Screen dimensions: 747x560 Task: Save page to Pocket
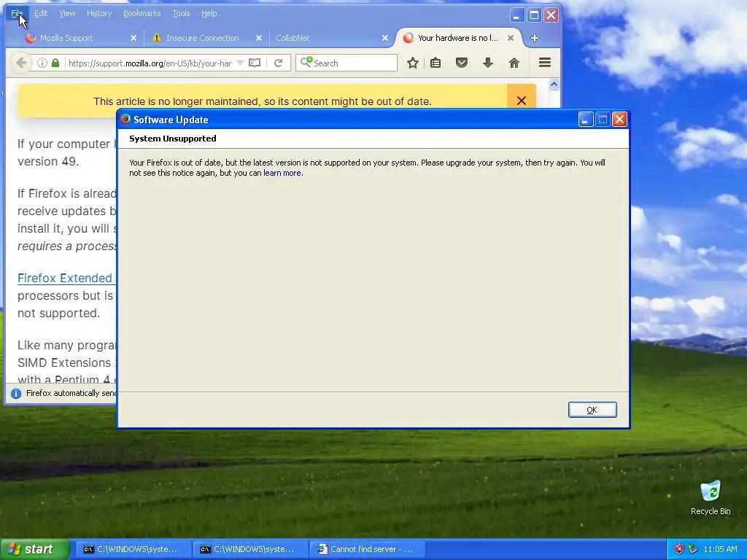coord(462,63)
